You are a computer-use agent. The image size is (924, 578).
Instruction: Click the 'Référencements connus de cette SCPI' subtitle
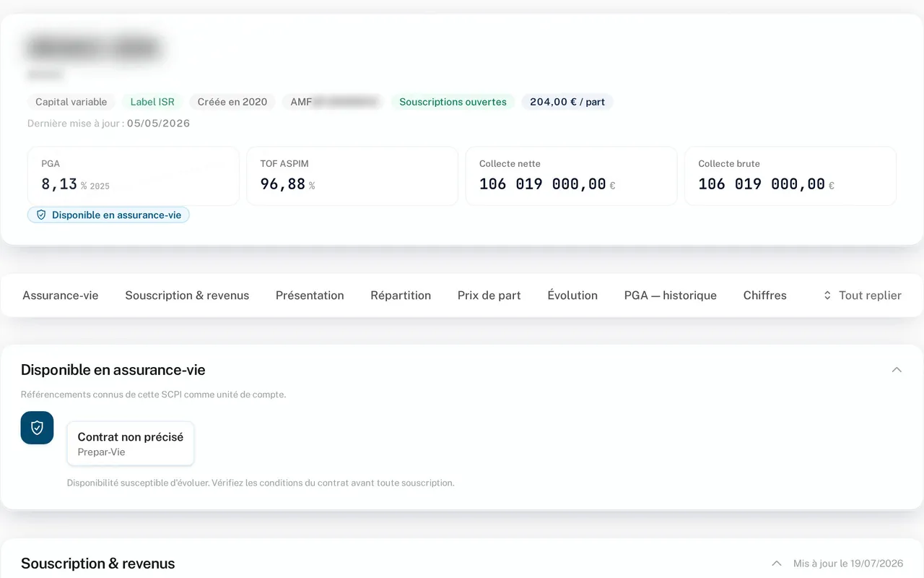[153, 394]
